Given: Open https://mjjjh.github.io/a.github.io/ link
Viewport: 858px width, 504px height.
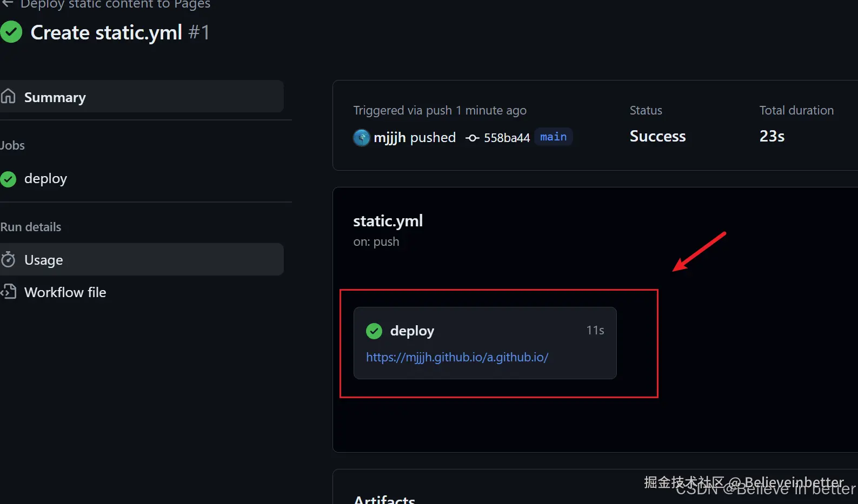Looking at the screenshot, I should (457, 357).
